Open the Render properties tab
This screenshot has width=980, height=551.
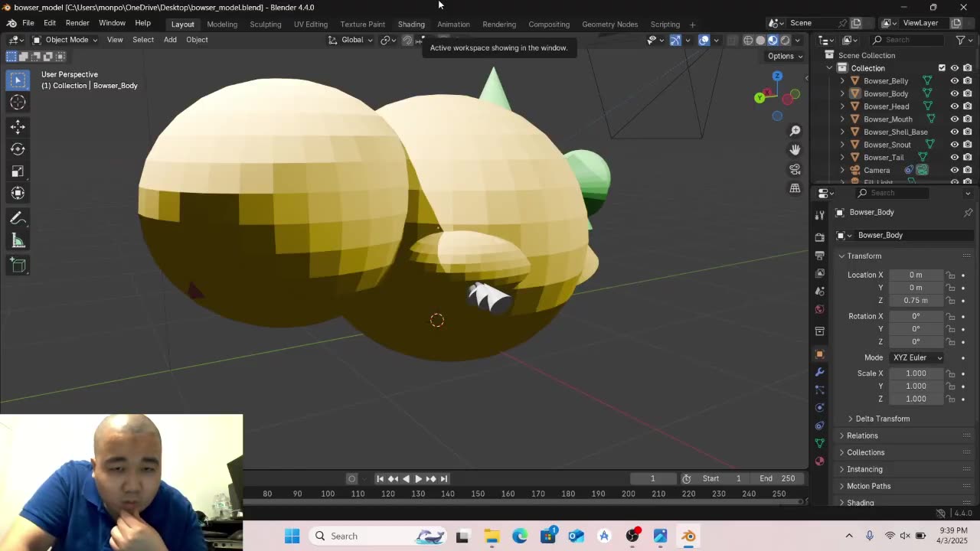tap(820, 237)
